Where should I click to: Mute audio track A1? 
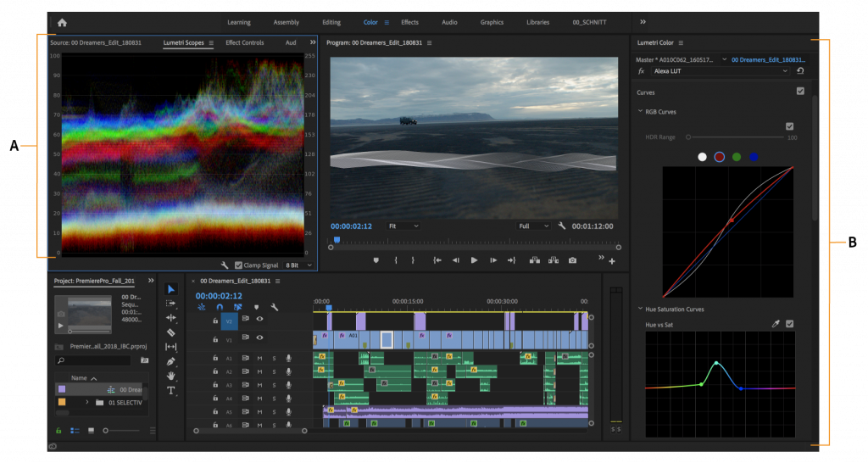(259, 359)
